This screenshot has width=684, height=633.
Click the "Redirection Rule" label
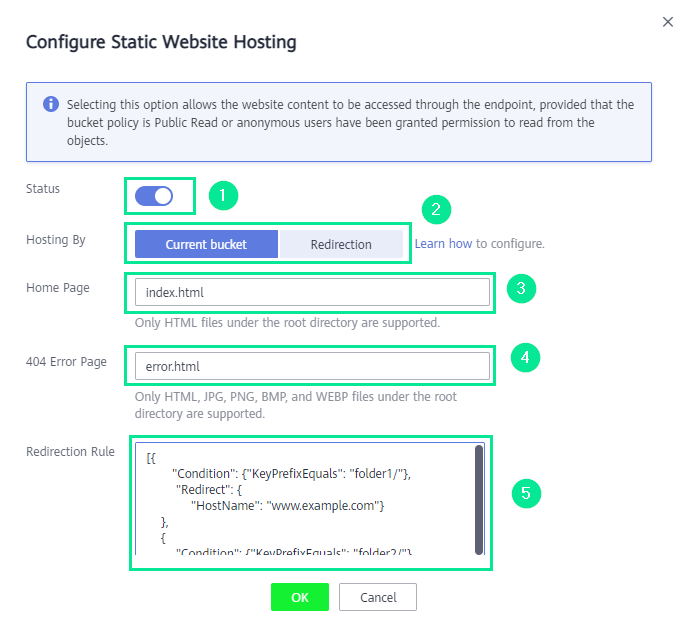point(70,452)
